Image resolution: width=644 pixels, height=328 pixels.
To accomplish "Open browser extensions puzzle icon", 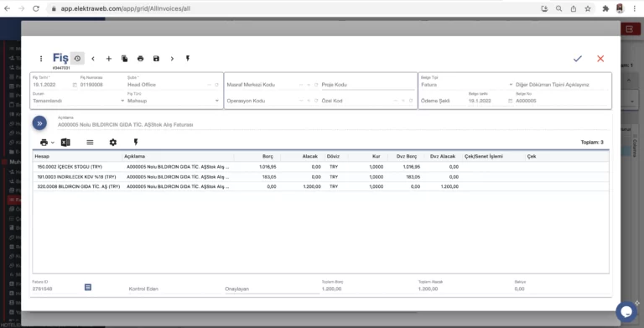I will 605,8.
